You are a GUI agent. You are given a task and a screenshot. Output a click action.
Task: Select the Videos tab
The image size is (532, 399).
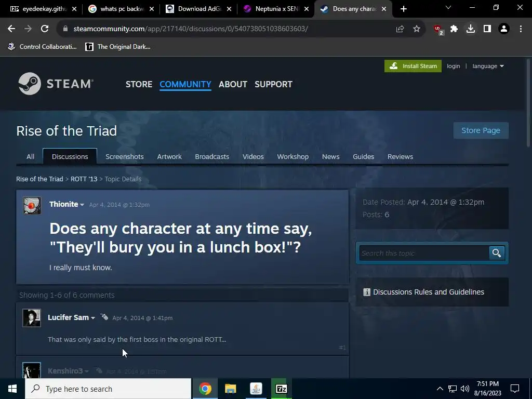tap(253, 157)
